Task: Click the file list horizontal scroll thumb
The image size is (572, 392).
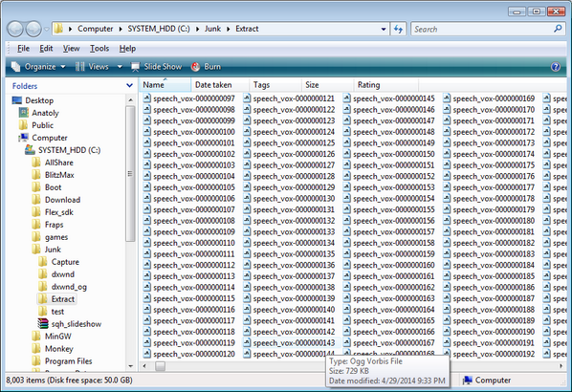Action: (160, 366)
